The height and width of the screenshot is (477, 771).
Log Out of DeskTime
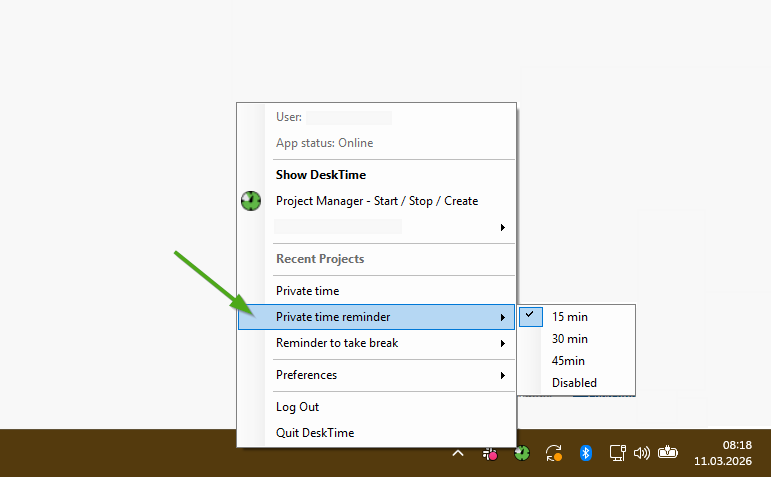pos(298,407)
